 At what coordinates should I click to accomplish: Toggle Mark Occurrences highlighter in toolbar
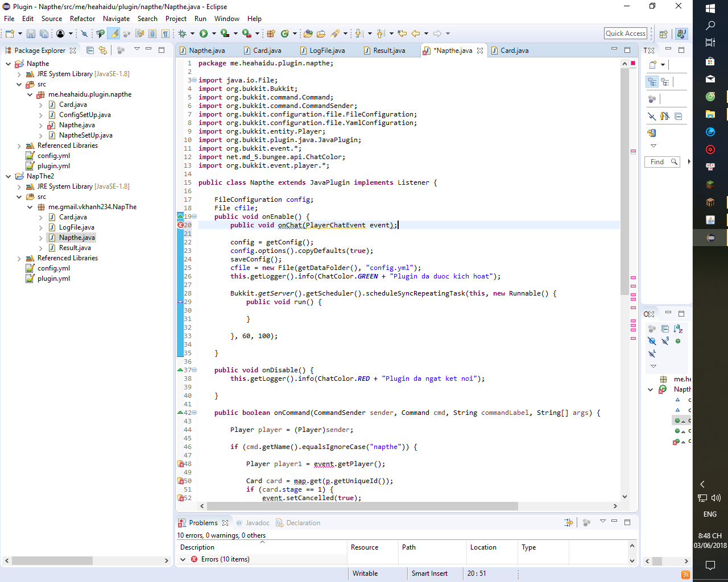(x=114, y=34)
